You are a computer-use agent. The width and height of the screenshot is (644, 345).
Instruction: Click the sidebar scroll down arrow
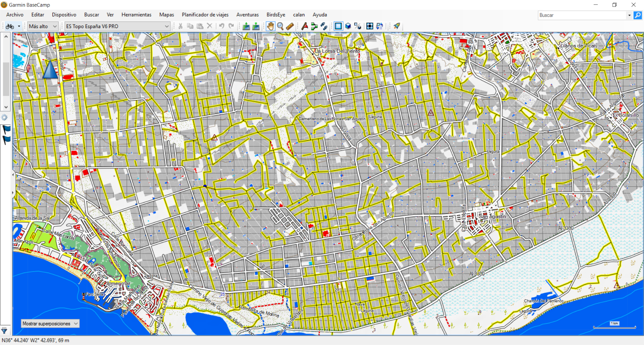[x=6, y=107]
